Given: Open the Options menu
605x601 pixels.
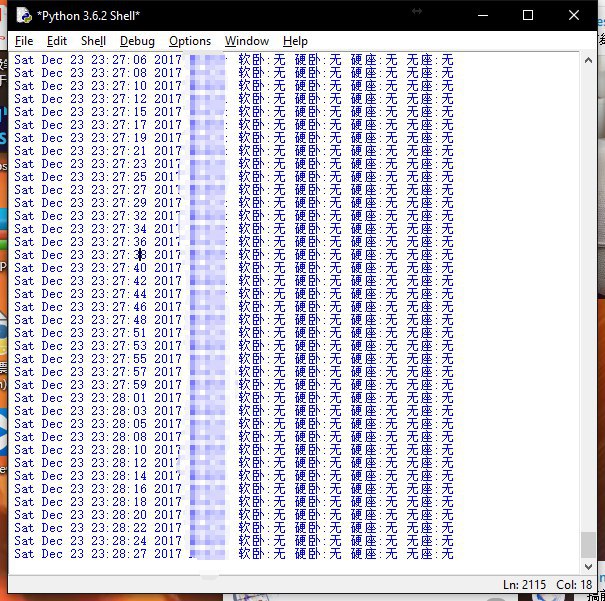Looking at the screenshot, I should (x=189, y=41).
